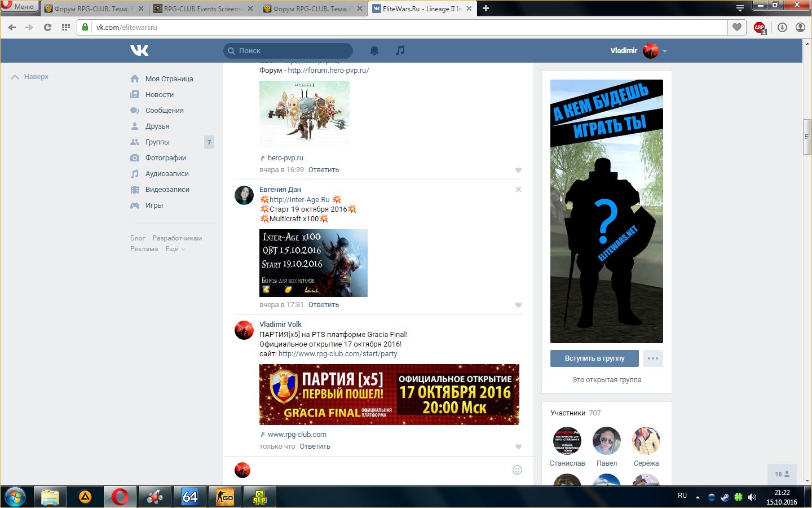Open the Lineage chibi characters image
Viewport: 812px width, 508px height.
point(304,115)
